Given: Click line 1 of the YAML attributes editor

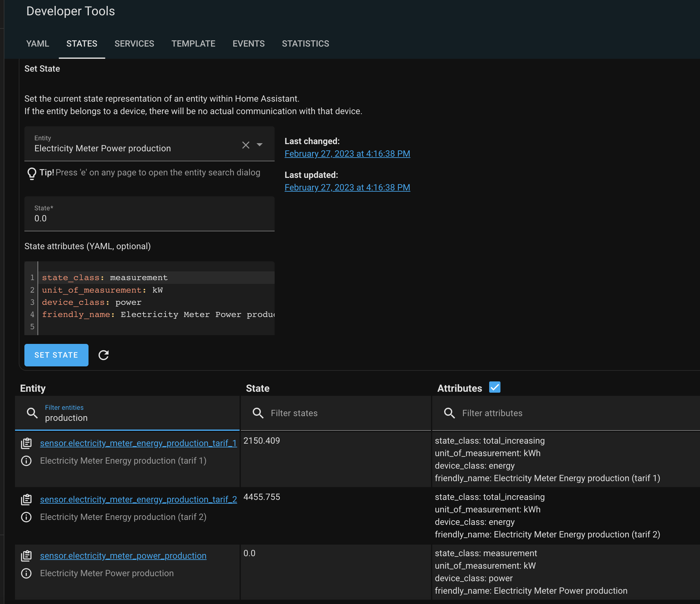Looking at the screenshot, I should (x=155, y=278).
